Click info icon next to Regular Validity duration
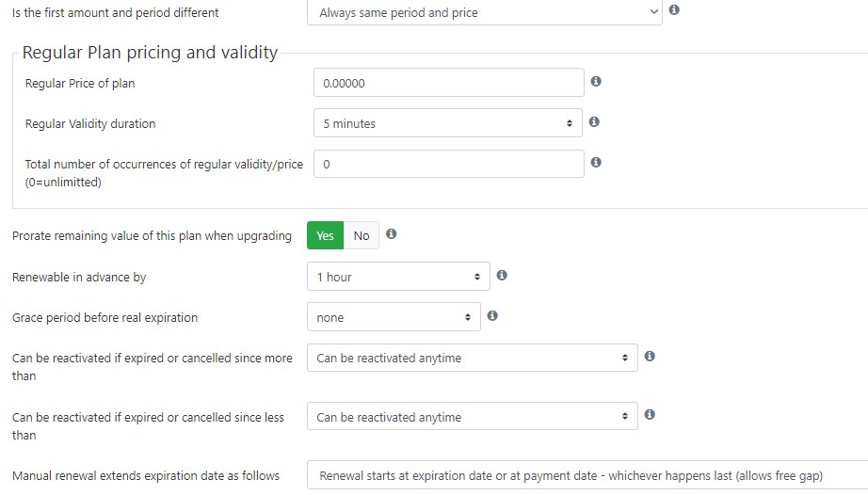Viewport: 868px width, 495px height. point(594,121)
